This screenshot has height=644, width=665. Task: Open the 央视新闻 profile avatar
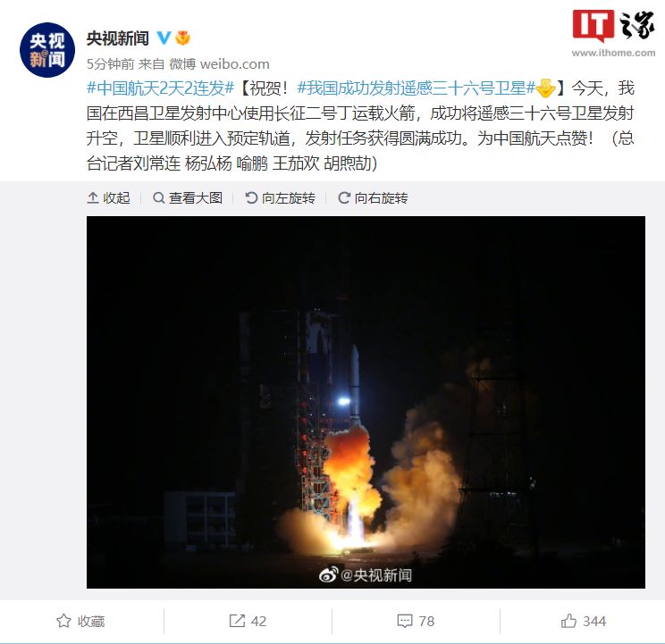click(47, 50)
